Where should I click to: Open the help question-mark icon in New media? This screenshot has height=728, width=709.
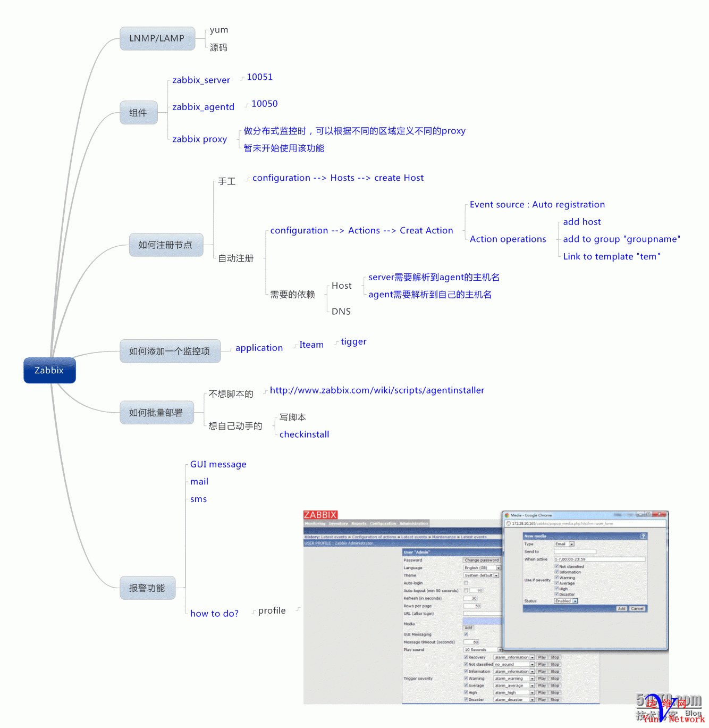(643, 536)
